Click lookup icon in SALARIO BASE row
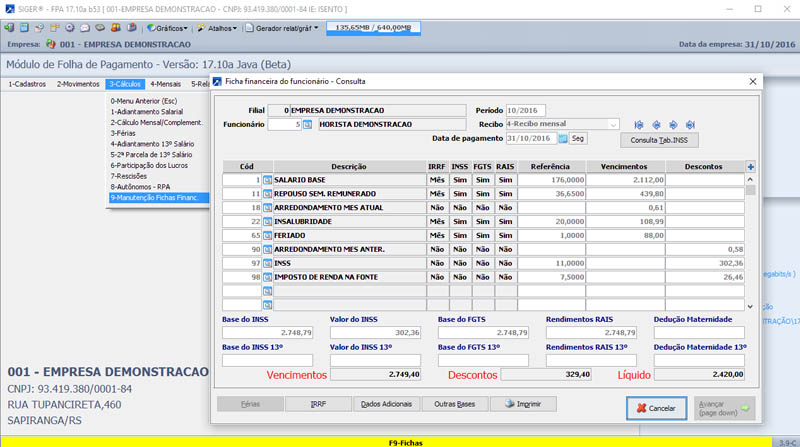 267,180
